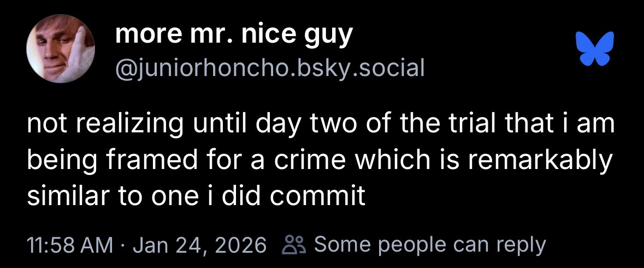
Task: Select the "Some people can reply" label
Action: click(x=430, y=243)
